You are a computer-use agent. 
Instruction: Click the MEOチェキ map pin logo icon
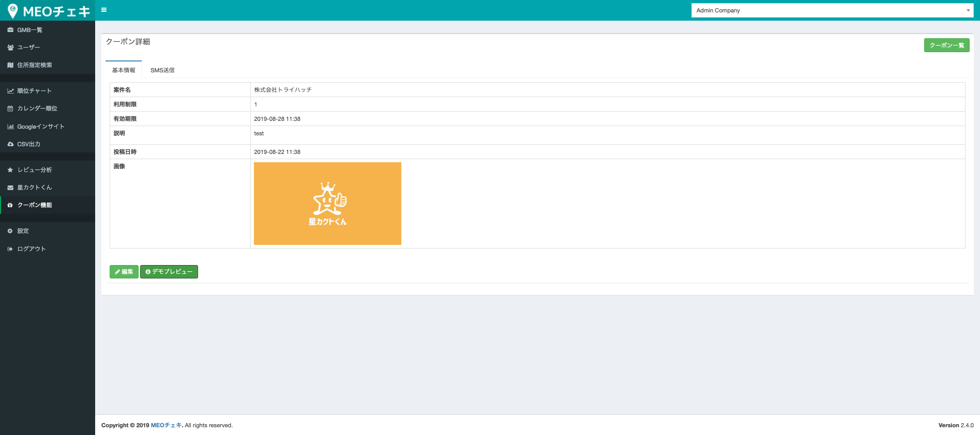(13, 11)
